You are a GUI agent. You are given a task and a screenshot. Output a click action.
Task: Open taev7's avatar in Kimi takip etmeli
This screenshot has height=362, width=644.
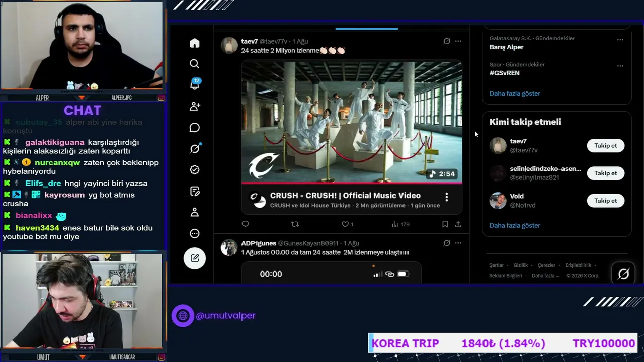(498, 146)
